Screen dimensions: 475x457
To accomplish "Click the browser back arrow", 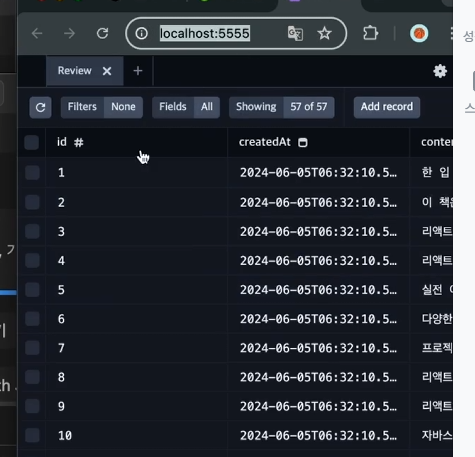I will (37, 33).
